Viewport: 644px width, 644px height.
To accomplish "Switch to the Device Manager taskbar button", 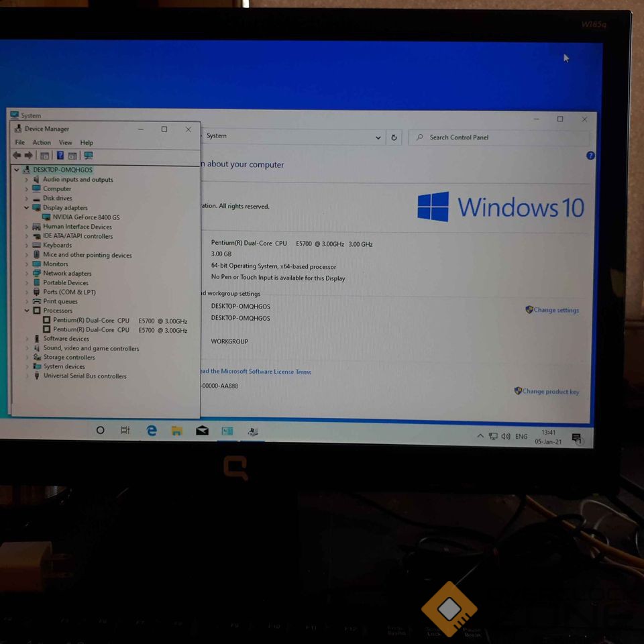I will point(253,431).
